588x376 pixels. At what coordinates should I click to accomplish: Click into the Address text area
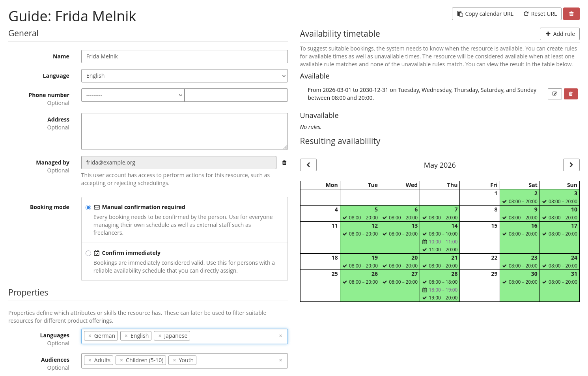tap(185, 131)
